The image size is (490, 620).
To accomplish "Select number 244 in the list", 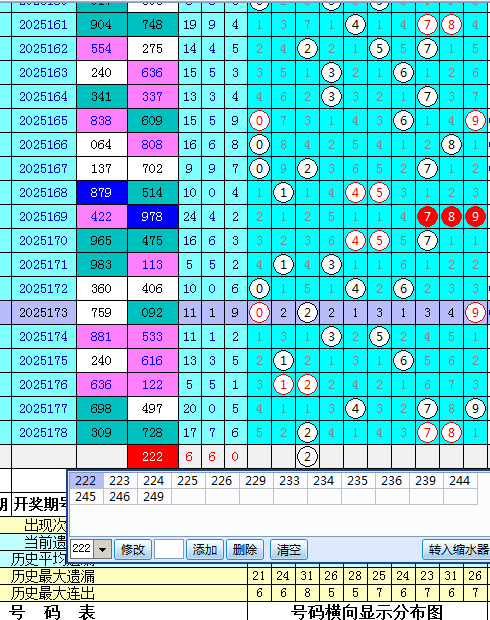I will click(460, 480).
